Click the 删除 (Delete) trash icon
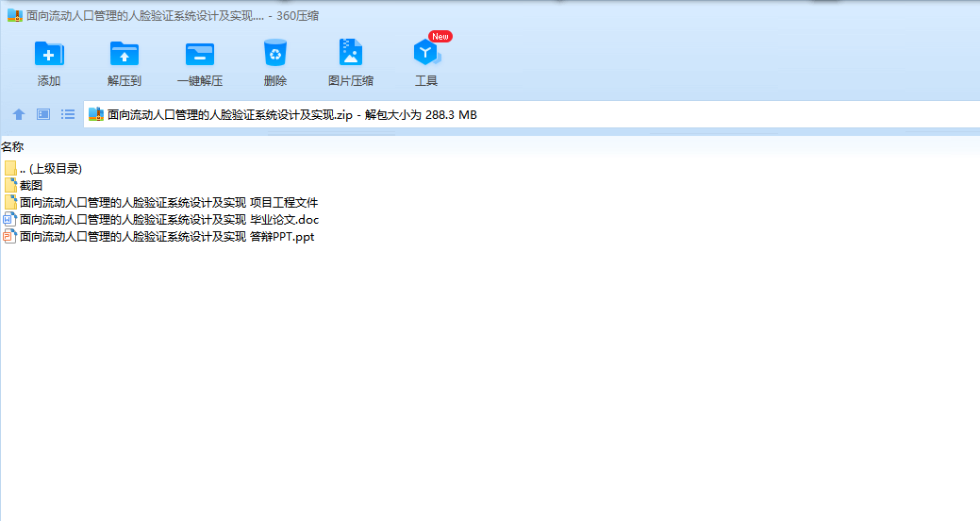The width and height of the screenshot is (980, 521). coord(275,53)
